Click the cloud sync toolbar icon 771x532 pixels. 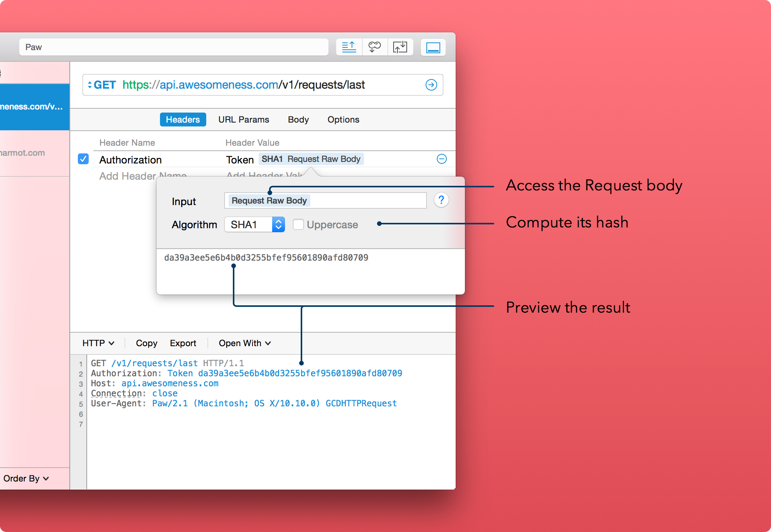tap(375, 47)
